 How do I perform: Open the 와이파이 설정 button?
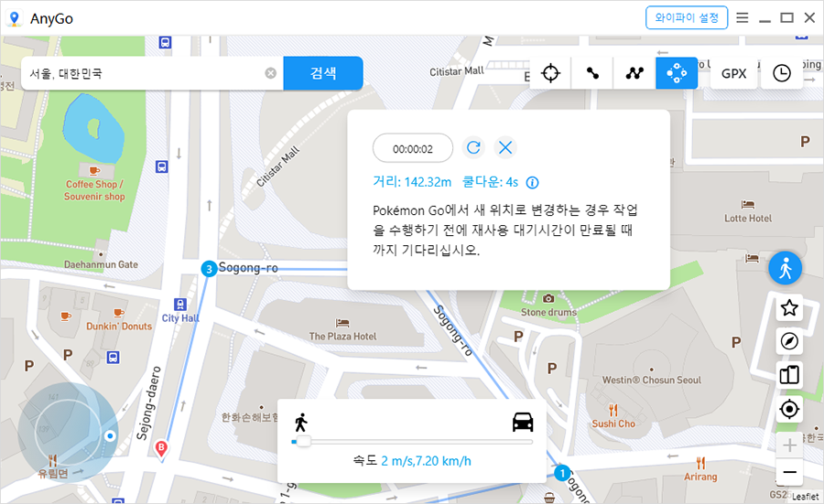(687, 17)
